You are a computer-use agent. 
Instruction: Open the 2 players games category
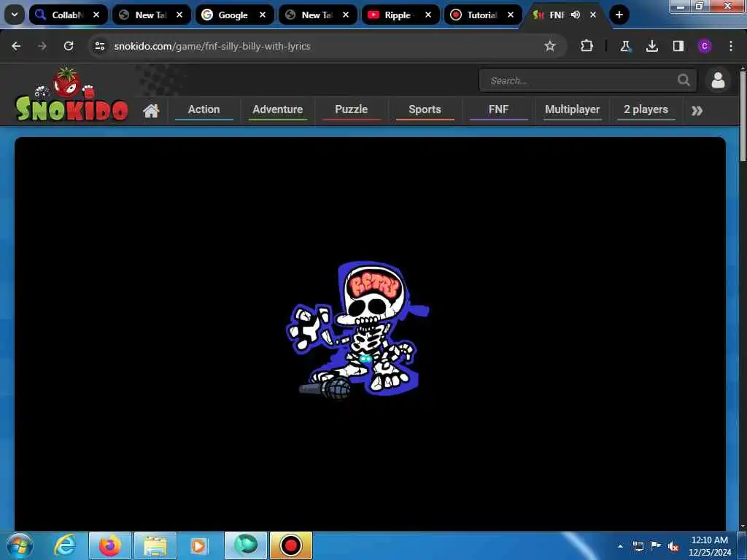646,109
